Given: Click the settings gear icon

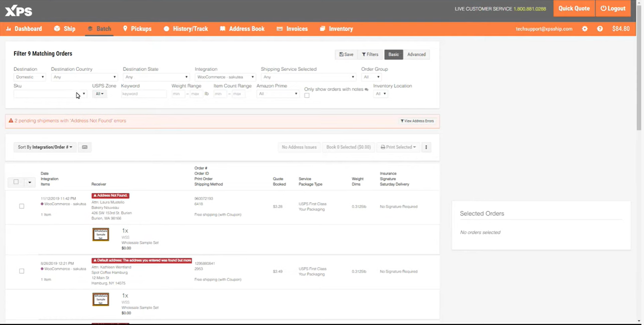Looking at the screenshot, I should (585, 29).
